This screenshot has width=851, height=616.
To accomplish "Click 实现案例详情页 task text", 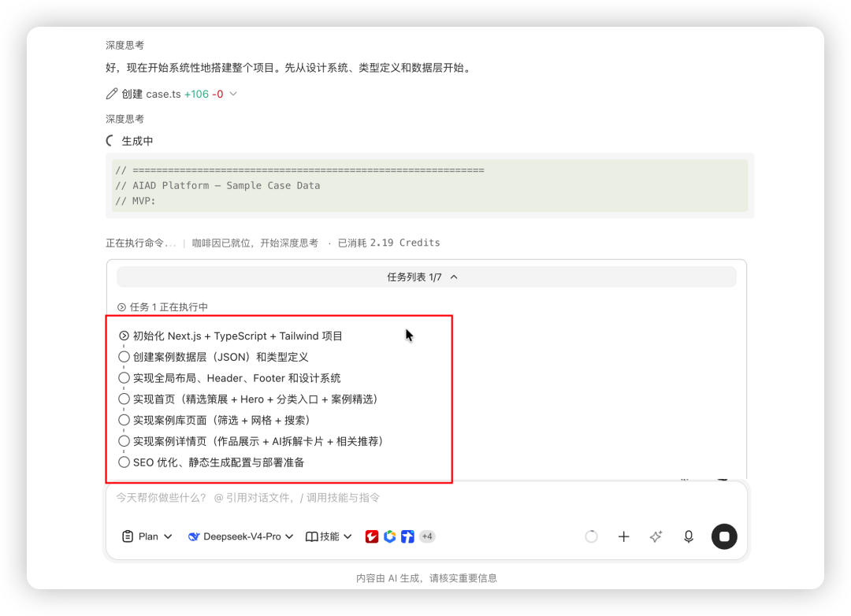I will click(x=258, y=441).
